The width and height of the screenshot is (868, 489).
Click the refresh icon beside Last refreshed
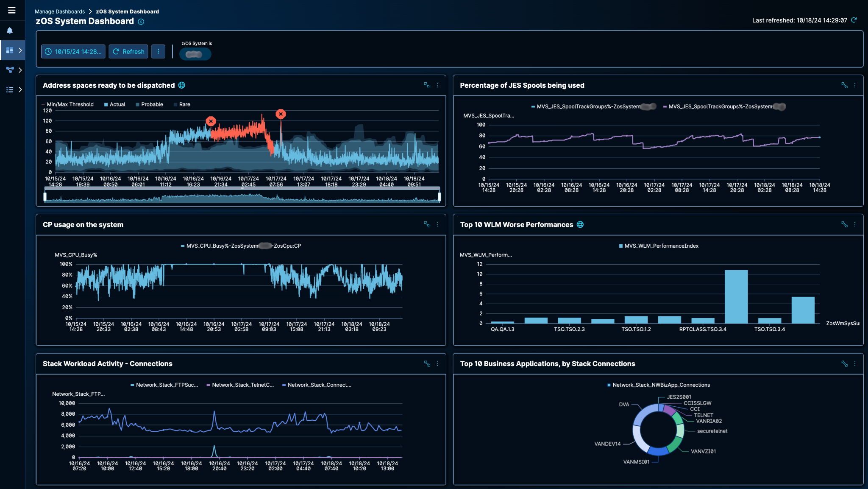coord(854,20)
